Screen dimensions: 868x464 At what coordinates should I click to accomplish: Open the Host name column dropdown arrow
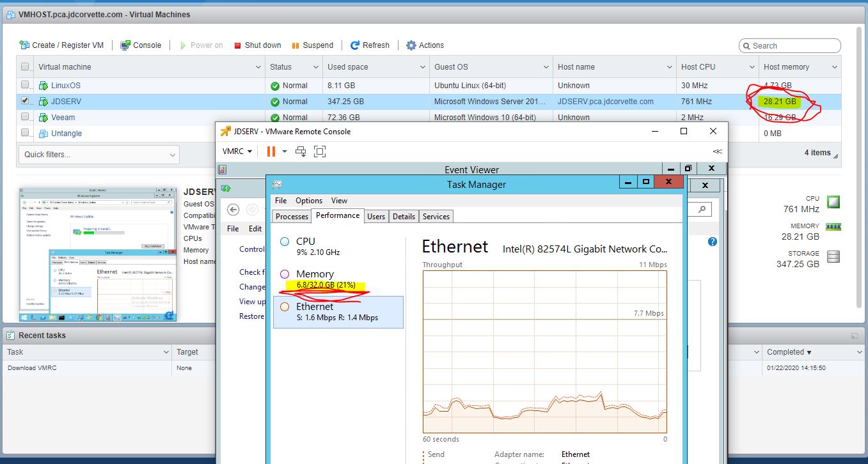tap(669, 67)
